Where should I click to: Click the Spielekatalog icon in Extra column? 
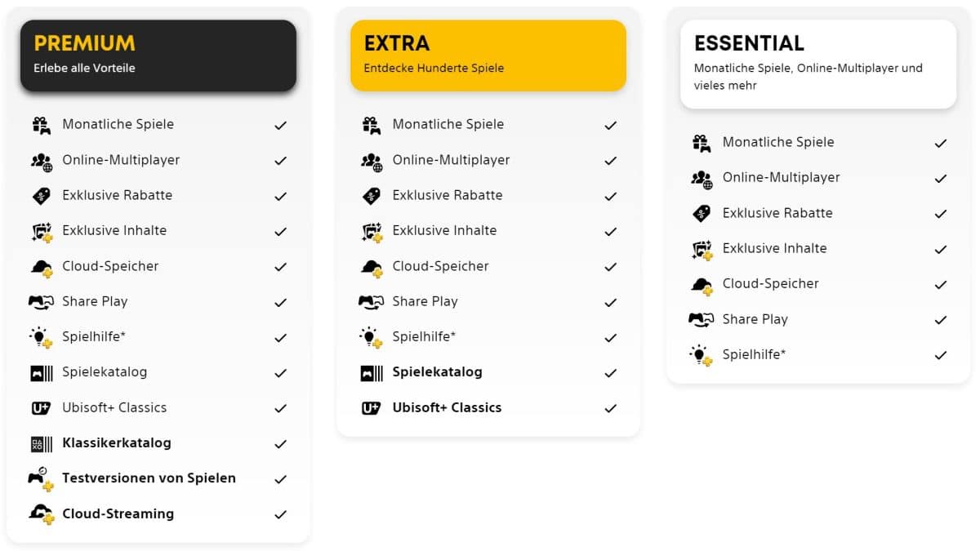tap(372, 373)
